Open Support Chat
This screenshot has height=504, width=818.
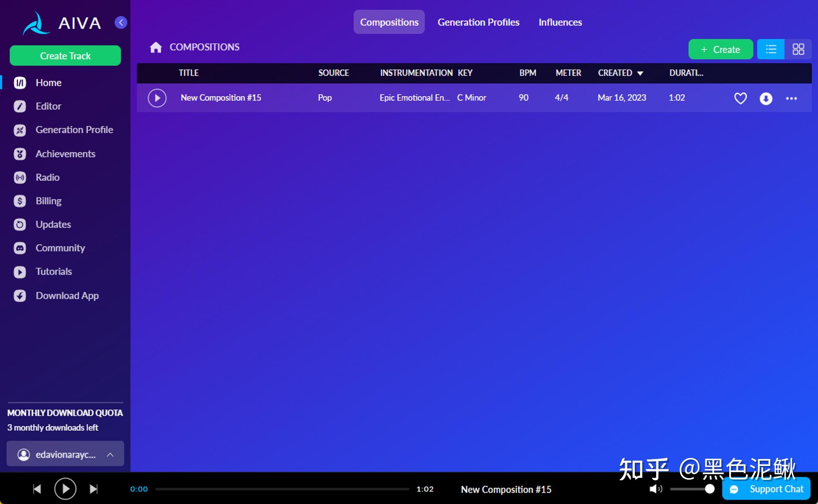coord(767,489)
